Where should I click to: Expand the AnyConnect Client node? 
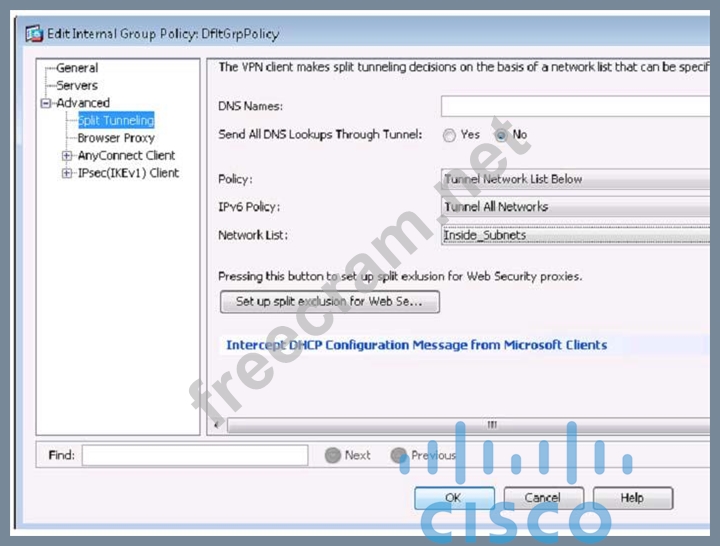tap(67, 156)
